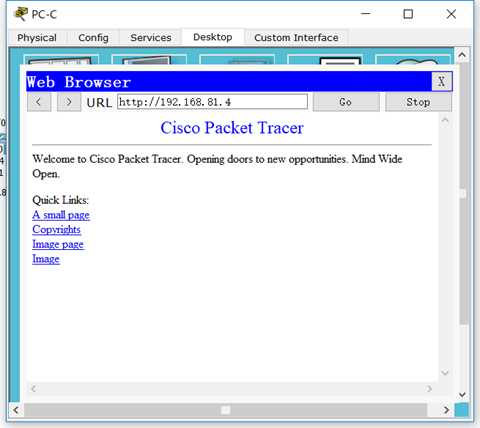The width and height of the screenshot is (480, 428).
Task: Go forward in the Web Browser
Action: [69, 102]
